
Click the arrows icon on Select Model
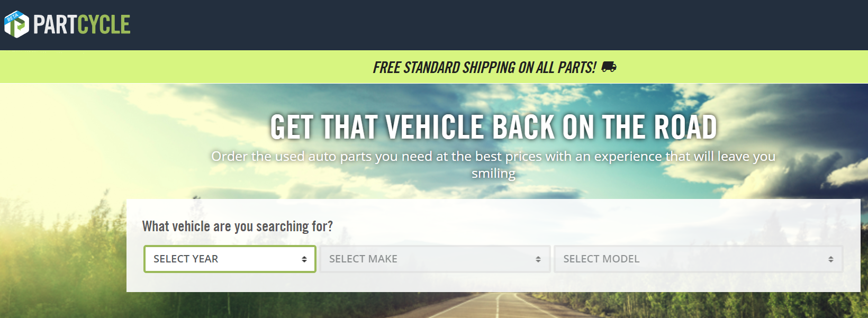point(831,259)
